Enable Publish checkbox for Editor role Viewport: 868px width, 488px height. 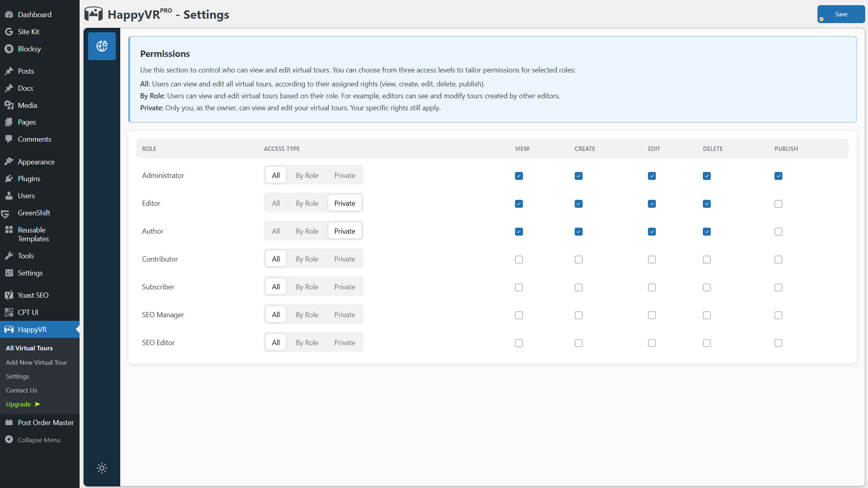778,204
